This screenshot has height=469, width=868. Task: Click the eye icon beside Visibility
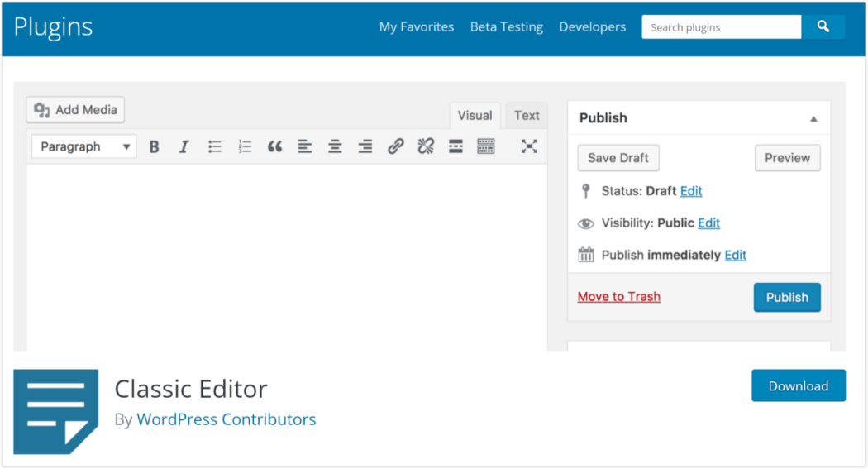585,223
